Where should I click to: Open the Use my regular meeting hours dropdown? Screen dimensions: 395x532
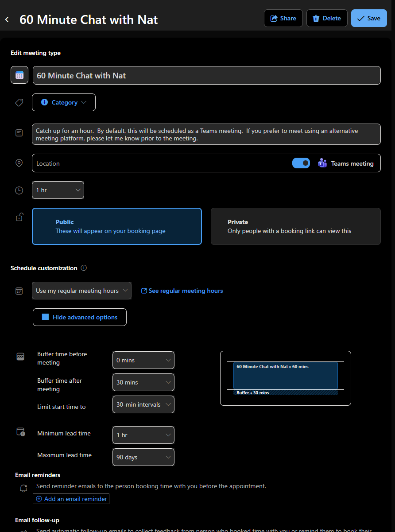pyautogui.click(x=82, y=291)
